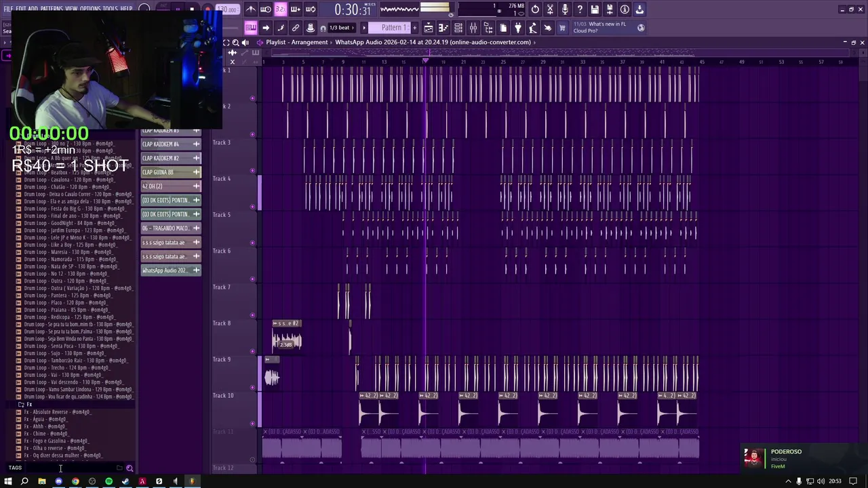
Task: Open the FILE menu
Action: click(8, 9)
